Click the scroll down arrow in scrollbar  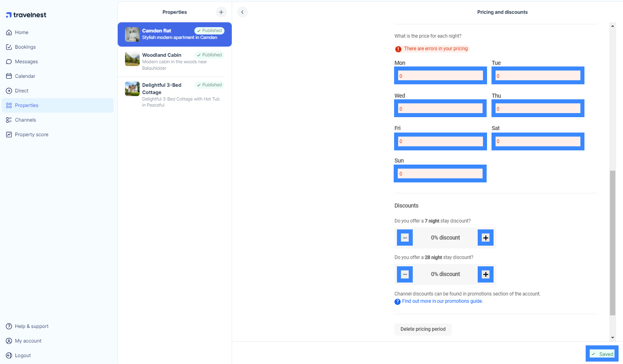(x=612, y=338)
